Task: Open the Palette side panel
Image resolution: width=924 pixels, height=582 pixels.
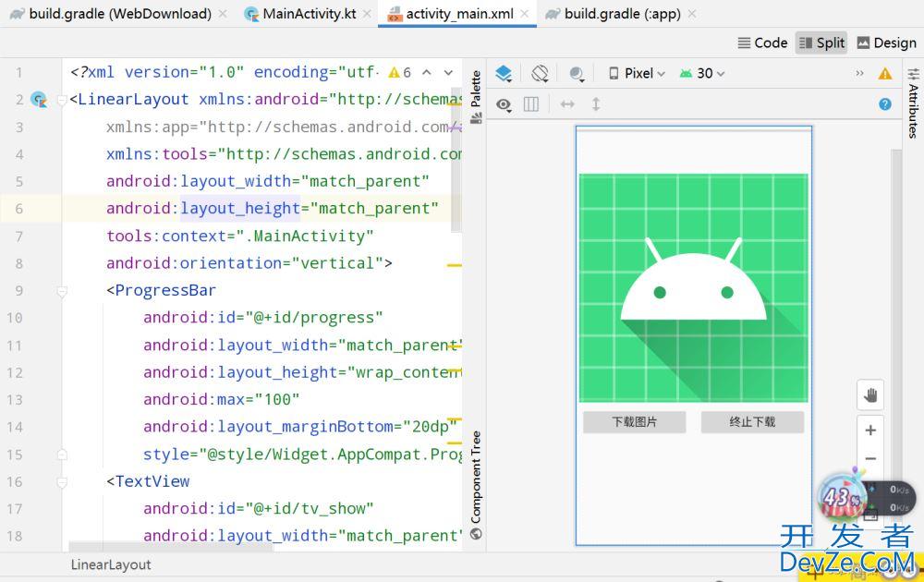Action: tap(476, 96)
